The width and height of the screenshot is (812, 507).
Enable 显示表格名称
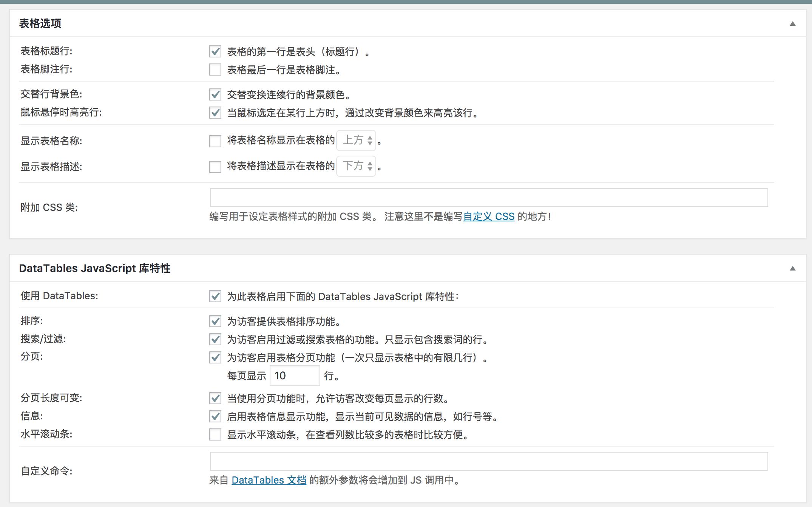tap(215, 141)
